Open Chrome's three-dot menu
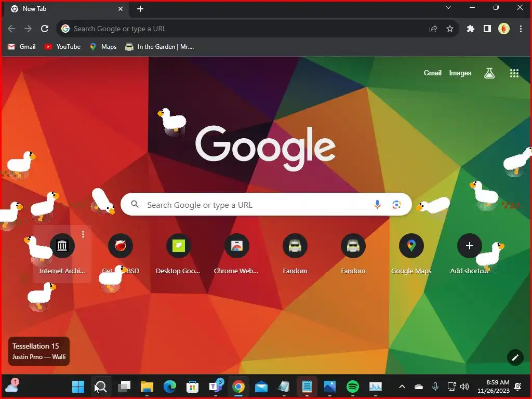 click(521, 29)
